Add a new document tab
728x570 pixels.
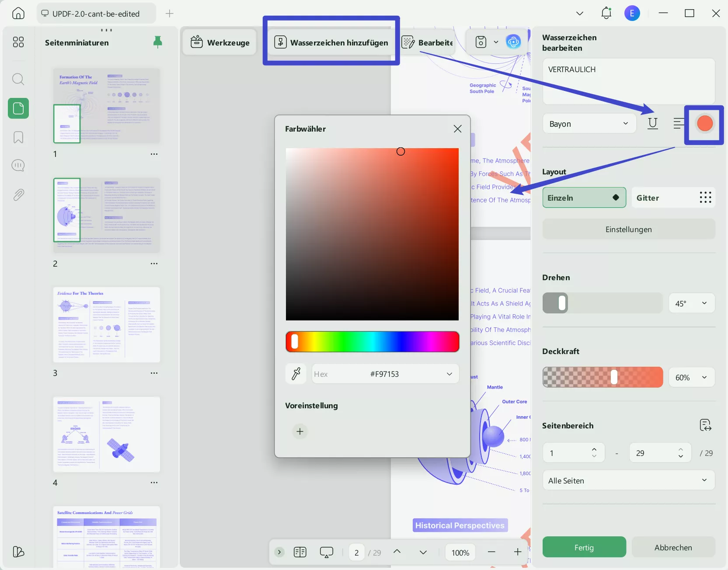point(170,14)
